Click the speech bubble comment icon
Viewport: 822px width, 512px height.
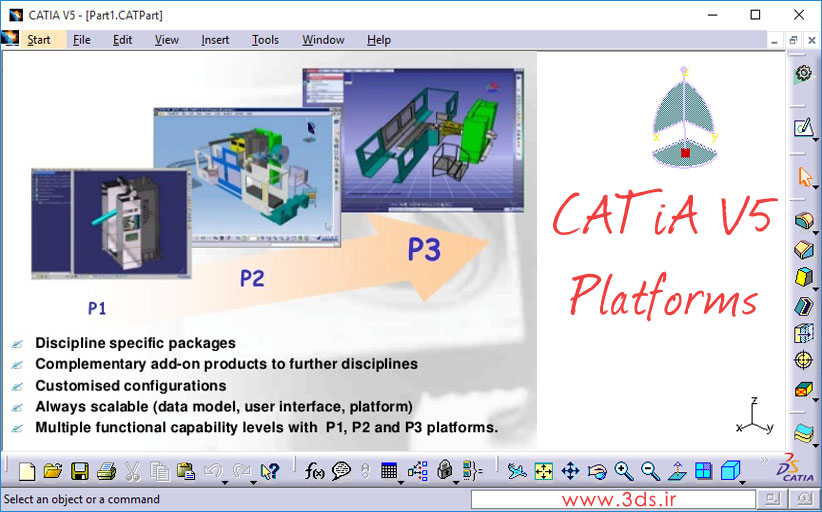tap(341, 471)
